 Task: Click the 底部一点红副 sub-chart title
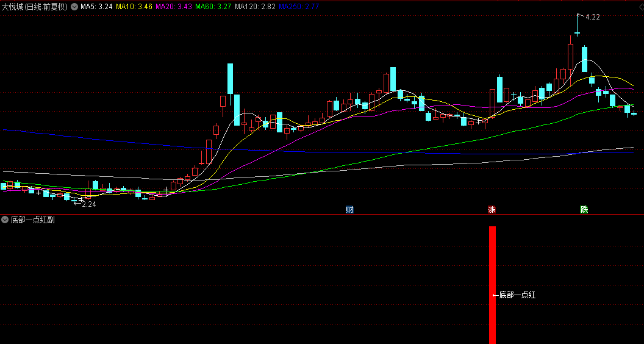click(x=32, y=220)
